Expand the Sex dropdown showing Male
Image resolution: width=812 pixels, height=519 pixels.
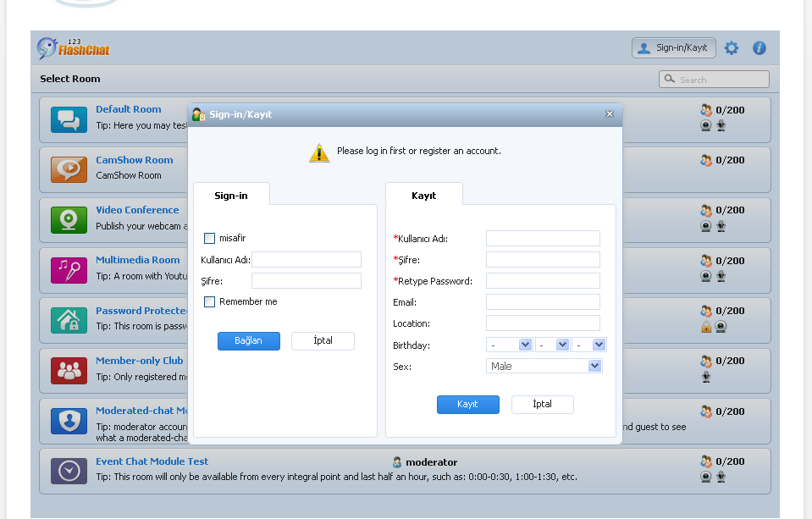(x=544, y=367)
